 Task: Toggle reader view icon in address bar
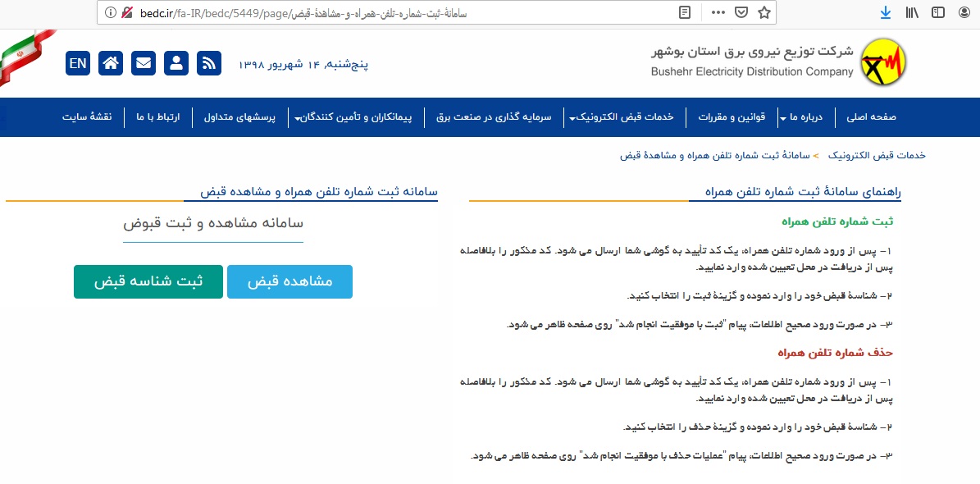pos(685,12)
